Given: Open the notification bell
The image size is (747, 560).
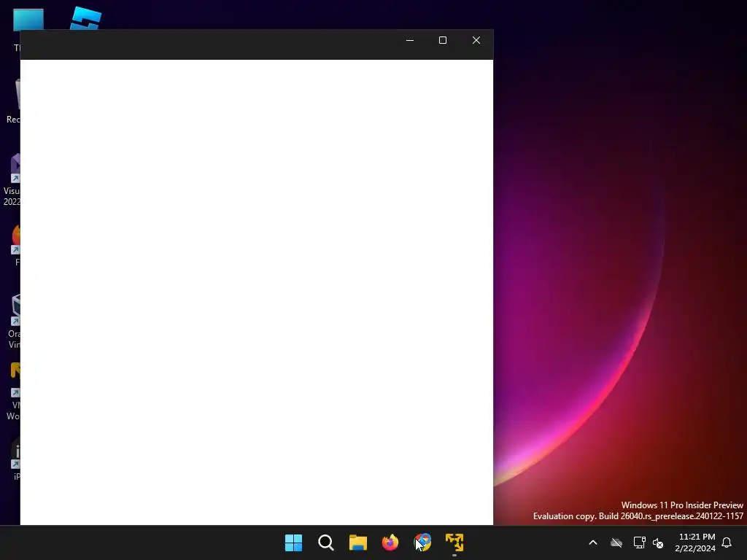Looking at the screenshot, I should [x=727, y=542].
